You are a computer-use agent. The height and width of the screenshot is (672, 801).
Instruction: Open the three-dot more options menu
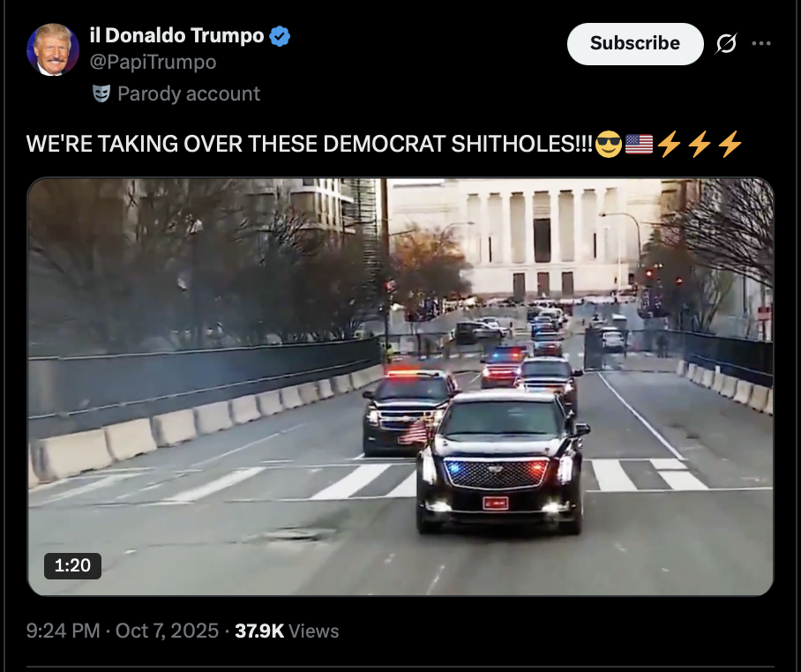(761, 43)
